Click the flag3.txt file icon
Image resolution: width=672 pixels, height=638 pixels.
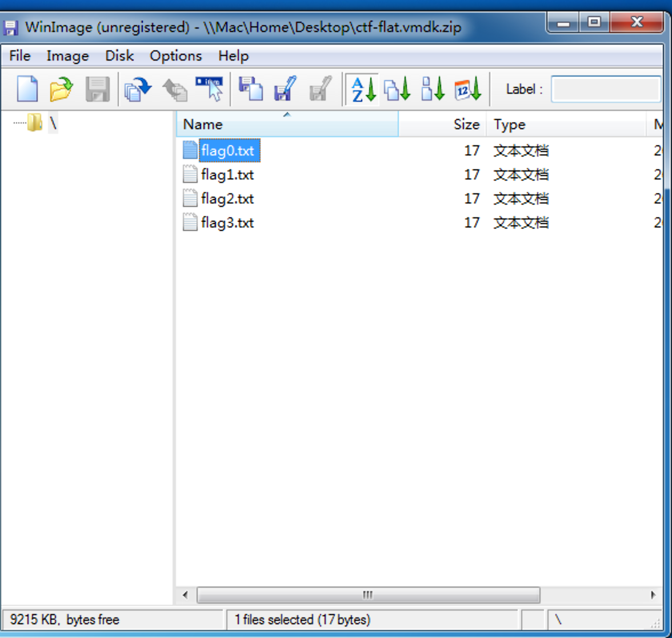pyautogui.click(x=190, y=222)
